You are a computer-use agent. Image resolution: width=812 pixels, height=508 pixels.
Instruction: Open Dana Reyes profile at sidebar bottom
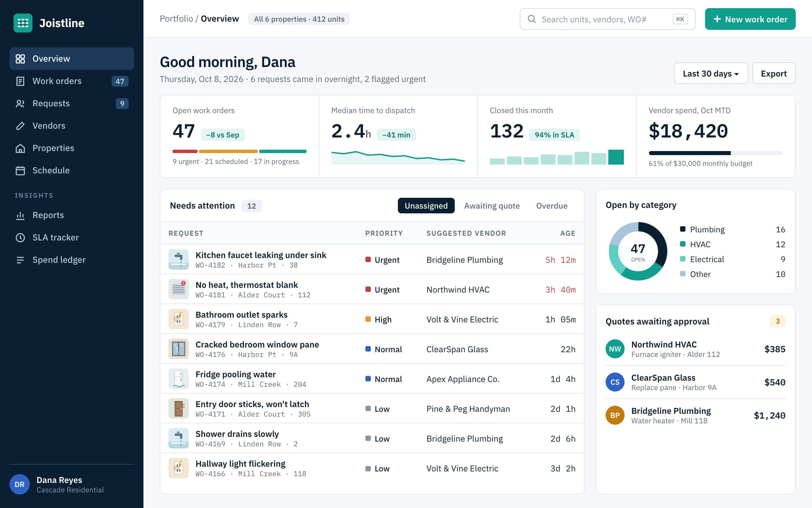pos(72,484)
